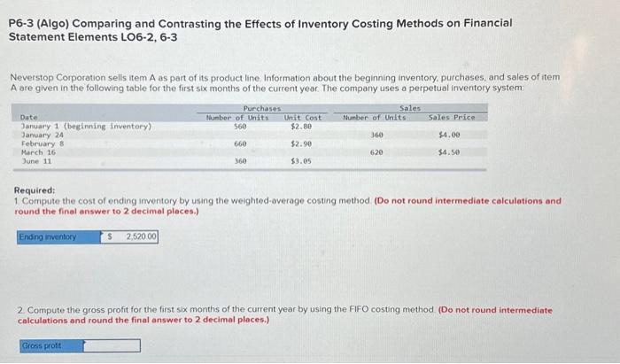Click the $4.50 sales price cell

click(x=449, y=152)
